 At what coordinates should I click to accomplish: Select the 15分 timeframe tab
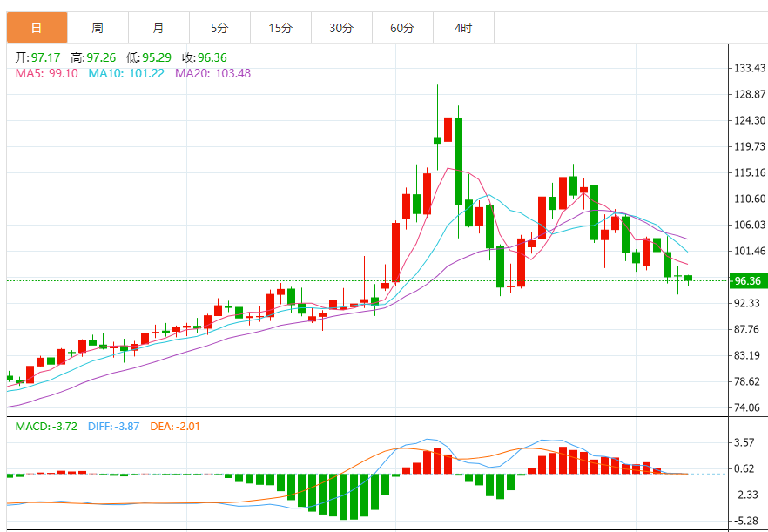(x=280, y=28)
